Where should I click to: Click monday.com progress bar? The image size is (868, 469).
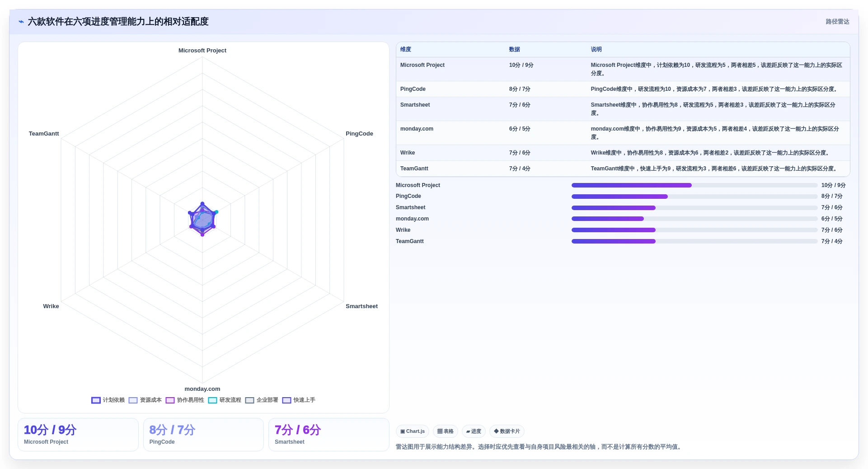(694, 219)
